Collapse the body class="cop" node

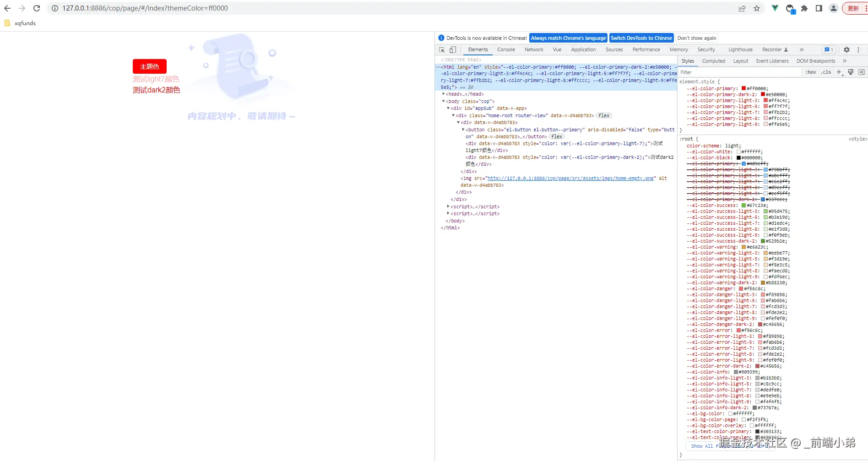(443, 102)
